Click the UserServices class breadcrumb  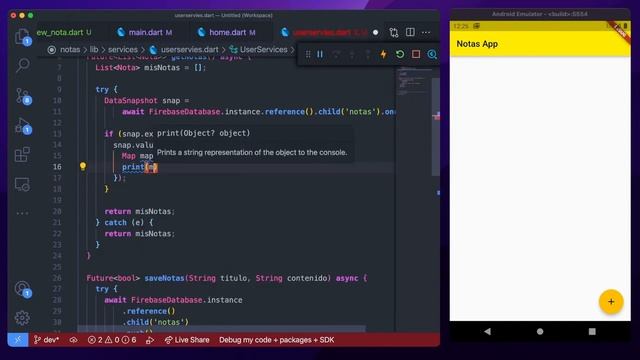coord(264,49)
